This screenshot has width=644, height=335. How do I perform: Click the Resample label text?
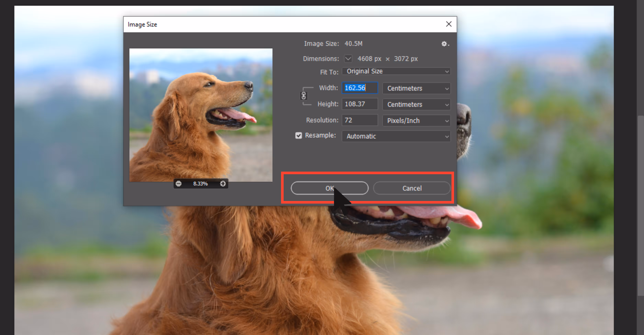tap(320, 135)
